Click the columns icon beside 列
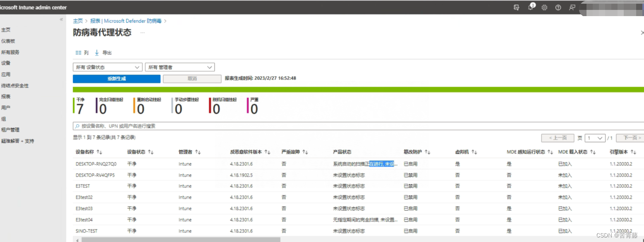The width and height of the screenshot is (644, 242). click(x=78, y=53)
